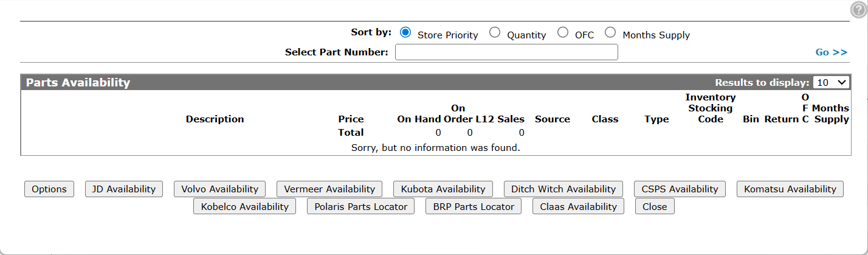The width and height of the screenshot is (868, 255).
Task: Click the Select Part Number field
Action: pyautogui.click(x=506, y=52)
